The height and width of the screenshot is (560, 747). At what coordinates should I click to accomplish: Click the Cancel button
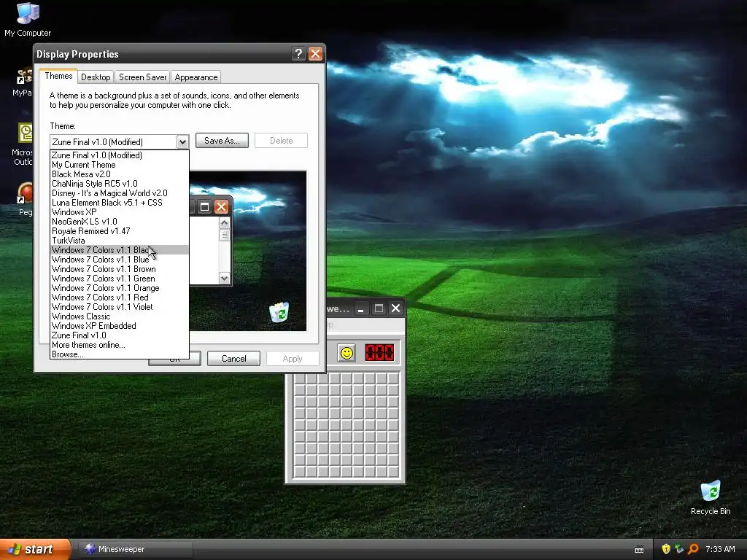[234, 359]
